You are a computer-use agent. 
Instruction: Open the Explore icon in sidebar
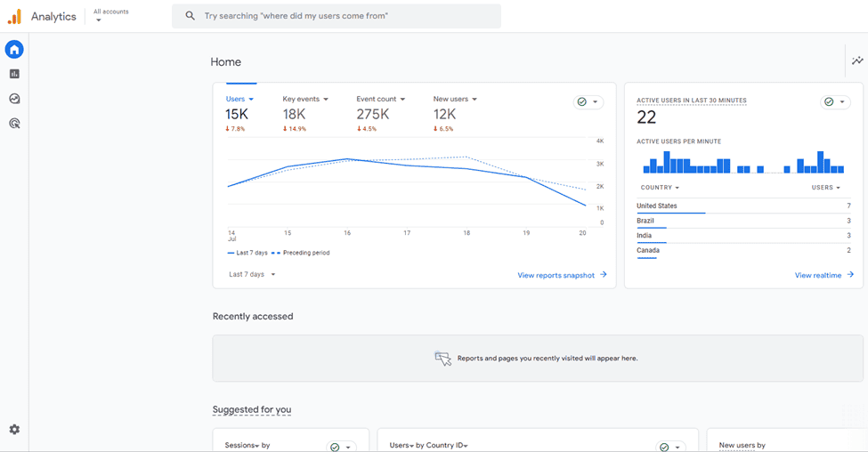click(x=14, y=100)
